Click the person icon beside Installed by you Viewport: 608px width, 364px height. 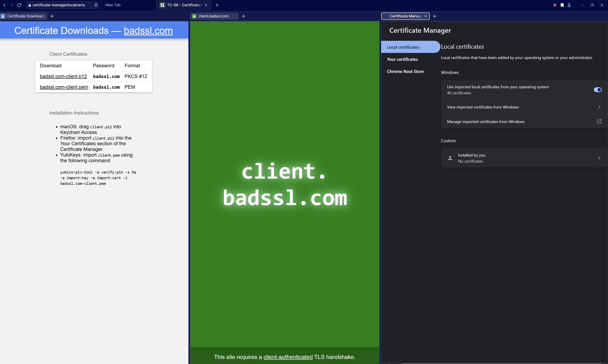coord(450,158)
